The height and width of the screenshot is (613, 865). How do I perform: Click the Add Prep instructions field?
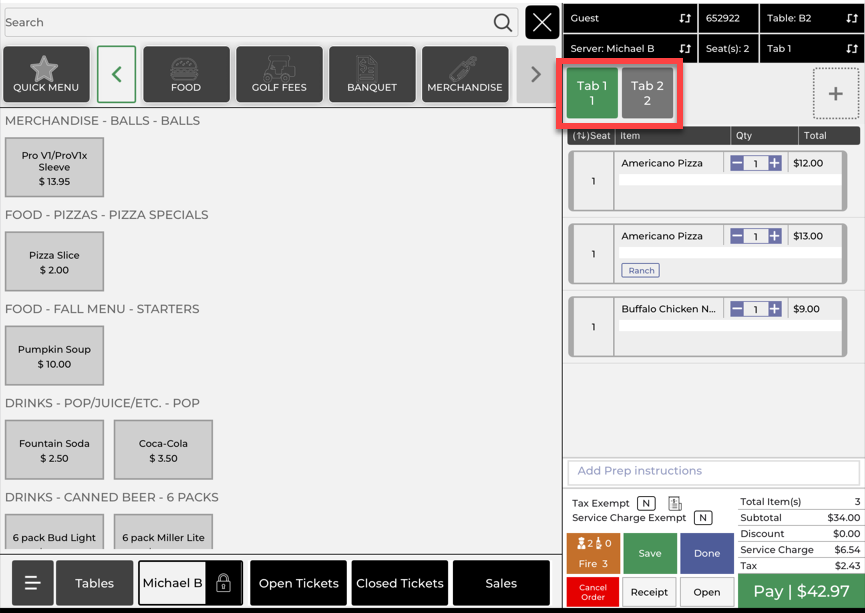coord(713,471)
